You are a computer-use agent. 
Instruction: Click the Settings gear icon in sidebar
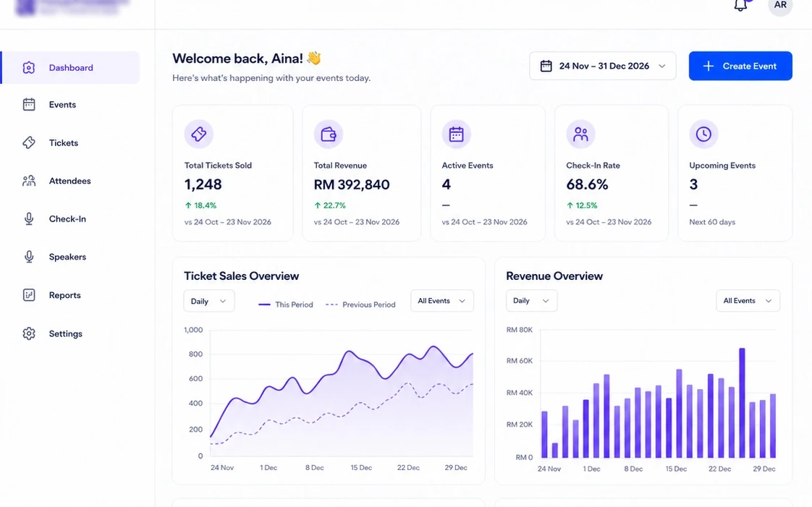coord(29,333)
